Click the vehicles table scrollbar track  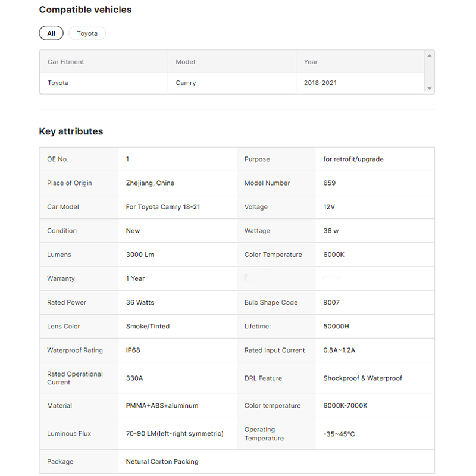(x=430, y=72)
